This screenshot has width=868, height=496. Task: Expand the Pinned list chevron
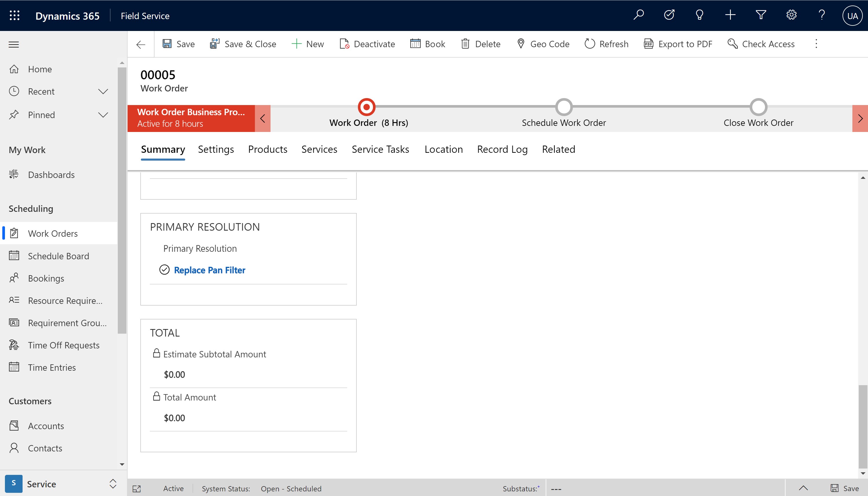(103, 115)
